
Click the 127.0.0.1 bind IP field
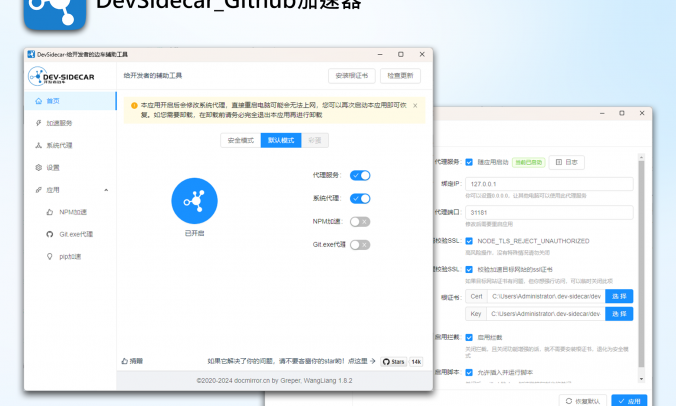[549, 184]
